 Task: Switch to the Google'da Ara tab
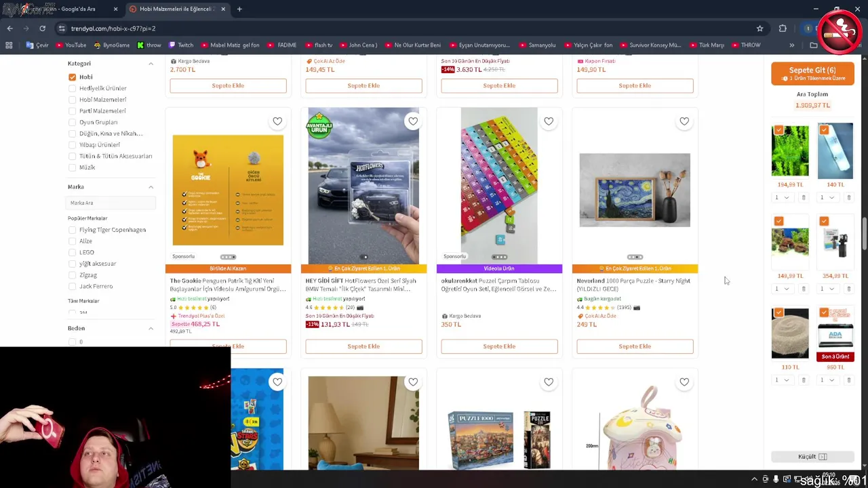click(61, 9)
